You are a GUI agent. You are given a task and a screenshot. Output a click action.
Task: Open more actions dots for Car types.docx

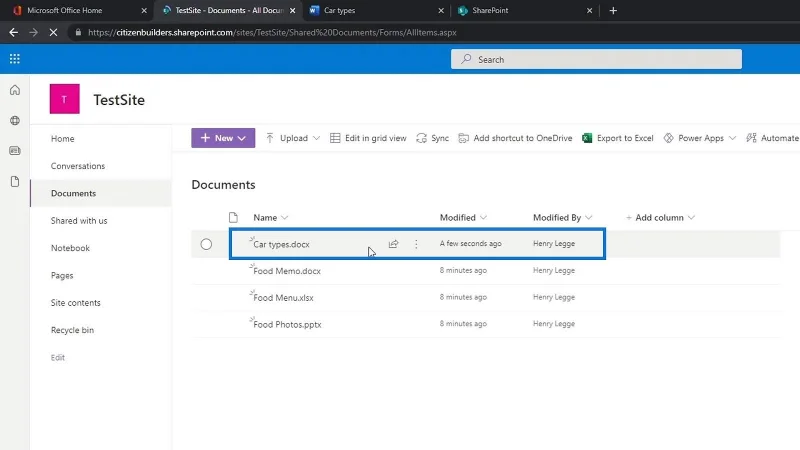[x=416, y=244]
